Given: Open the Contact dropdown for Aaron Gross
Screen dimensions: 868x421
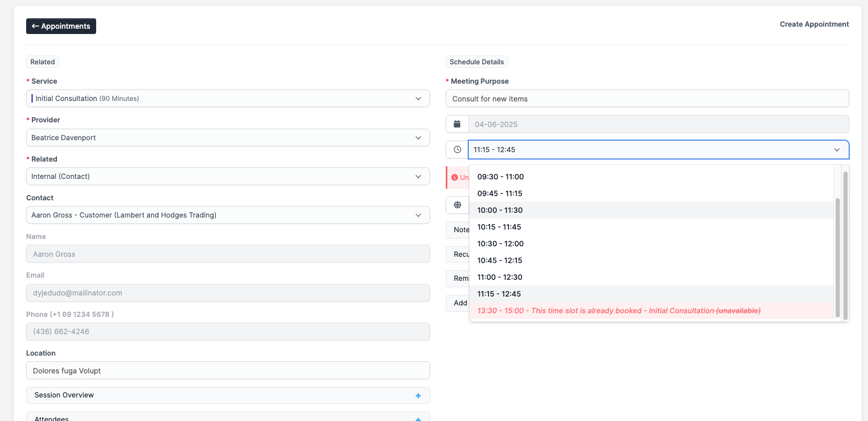Looking at the screenshot, I should point(228,215).
